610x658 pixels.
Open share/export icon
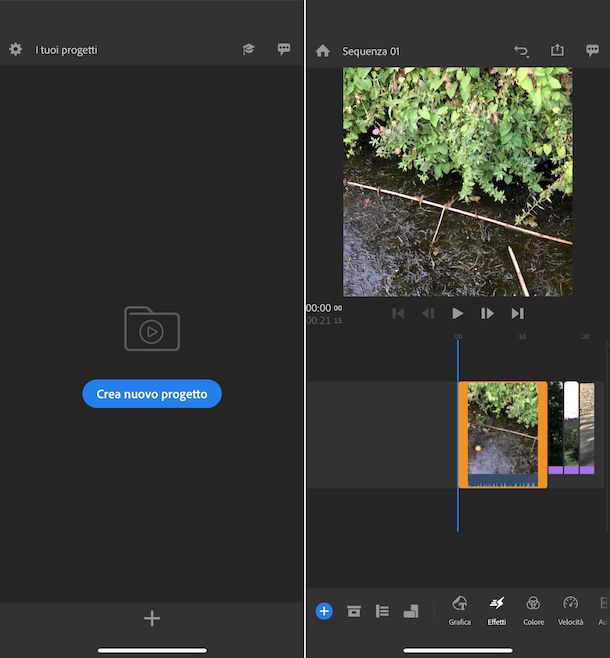[557, 50]
